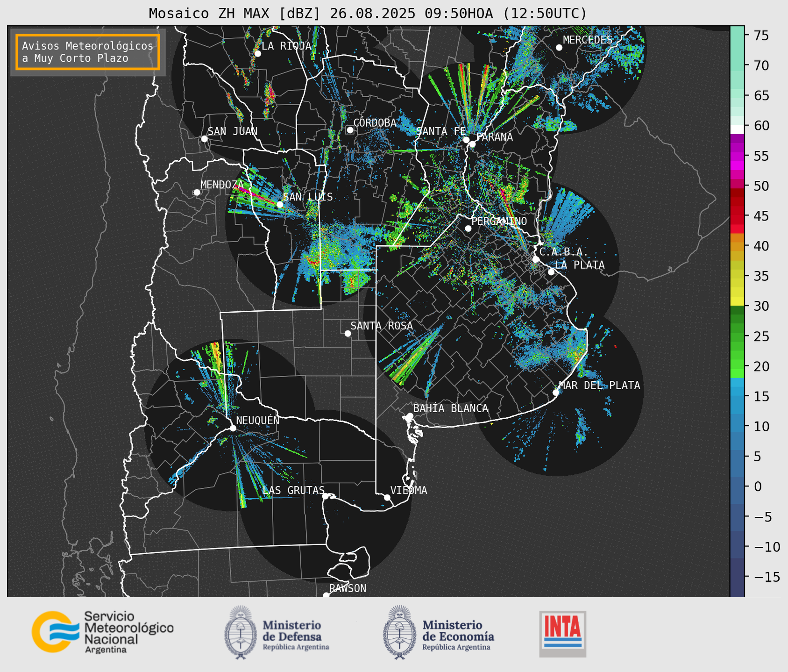Click the SANTA ROSA city marker dot
Viewport: 788px width, 672px height.
point(348,333)
